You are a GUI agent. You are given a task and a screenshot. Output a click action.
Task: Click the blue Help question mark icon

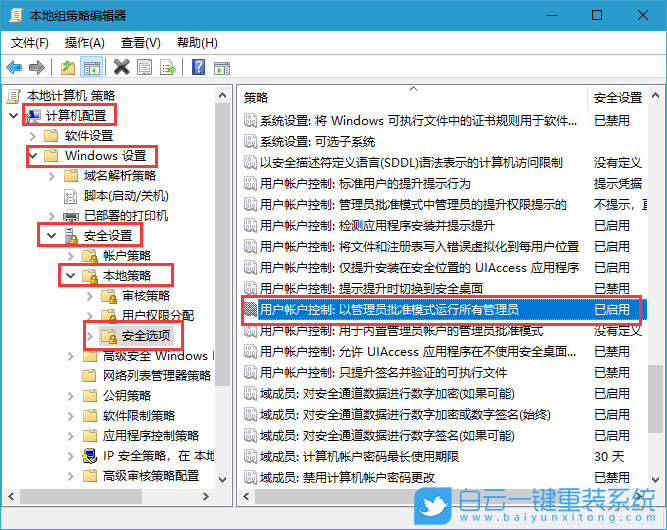198,67
